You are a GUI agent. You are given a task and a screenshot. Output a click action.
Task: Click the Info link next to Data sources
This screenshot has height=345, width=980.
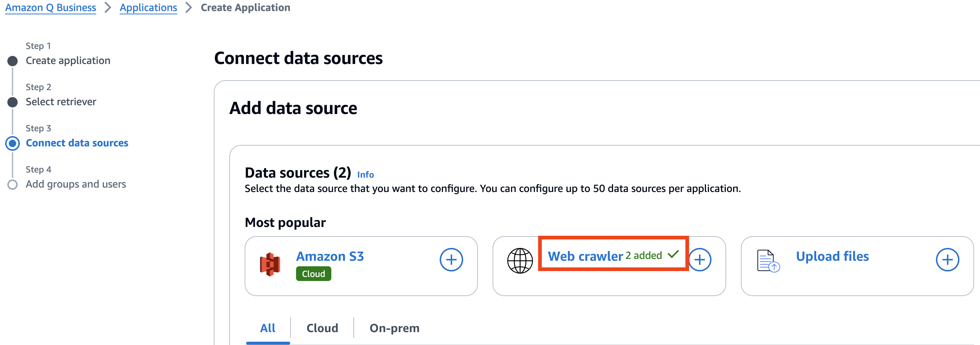pyautogui.click(x=365, y=175)
